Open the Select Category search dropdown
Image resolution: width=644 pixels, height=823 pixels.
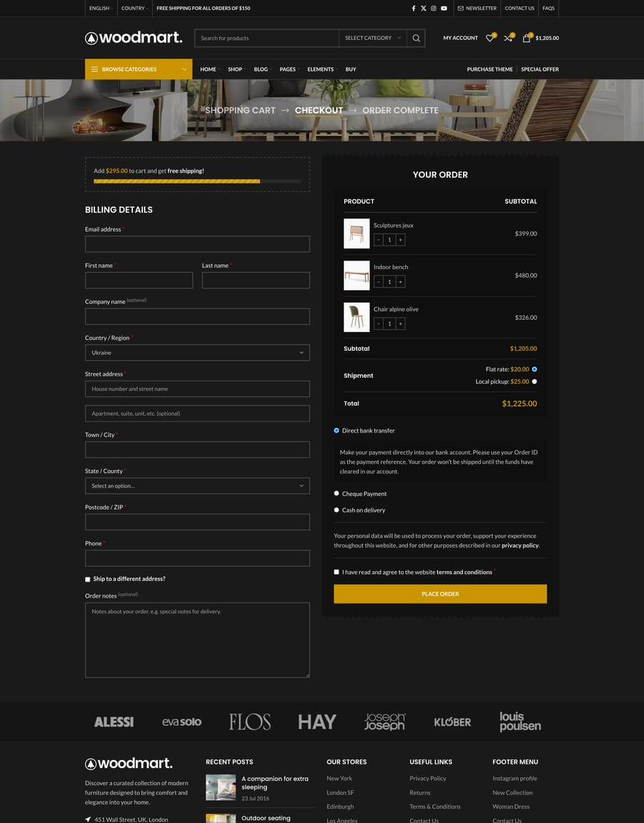click(x=373, y=38)
